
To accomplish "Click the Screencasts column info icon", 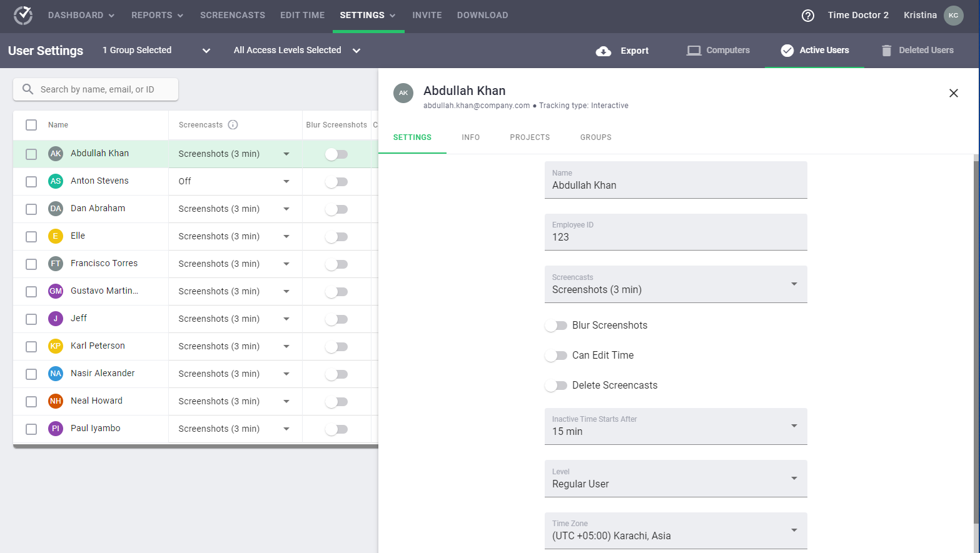I will (x=233, y=125).
